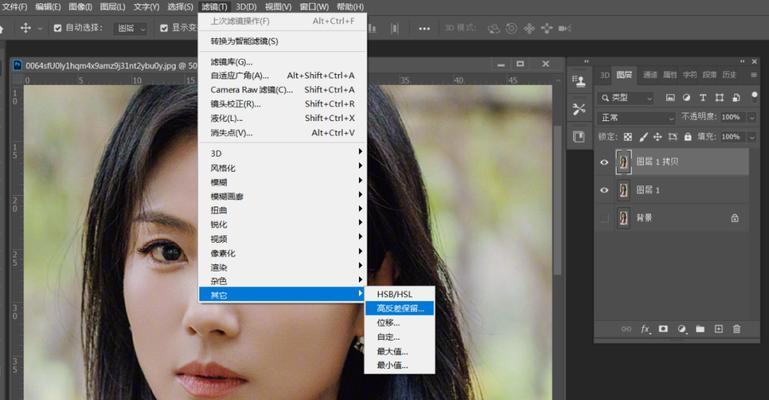Expand the 像素化 submenu arrow
Viewport: 769px width, 400px height.
click(360, 251)
